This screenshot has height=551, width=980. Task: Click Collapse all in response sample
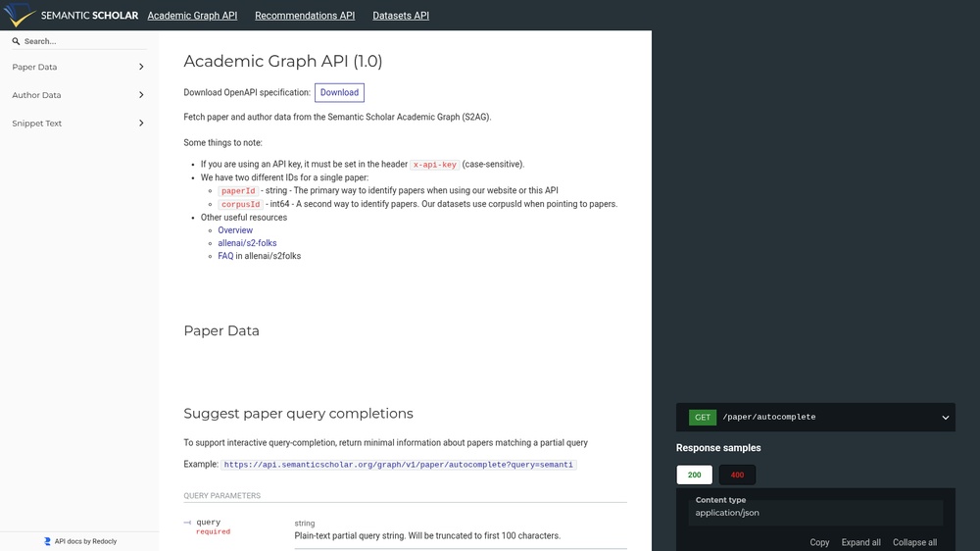(x=914, y=542)
